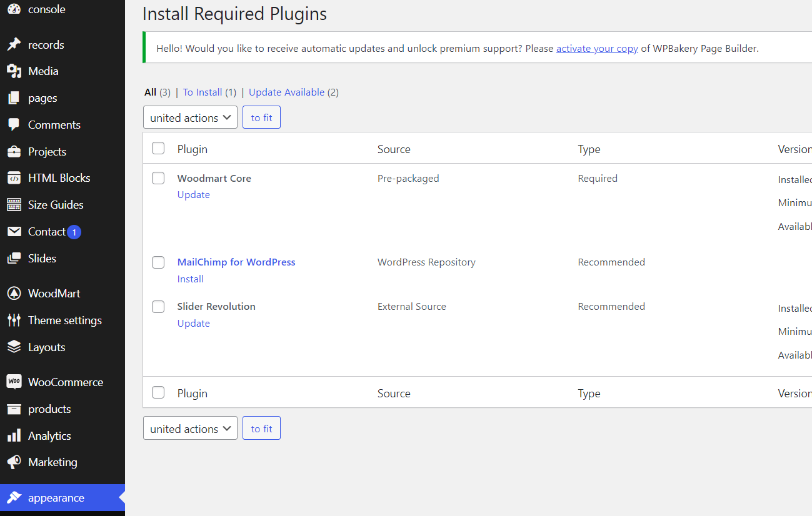
Task: Open the top united actions dropdown
Action: [x=190, y=117]
